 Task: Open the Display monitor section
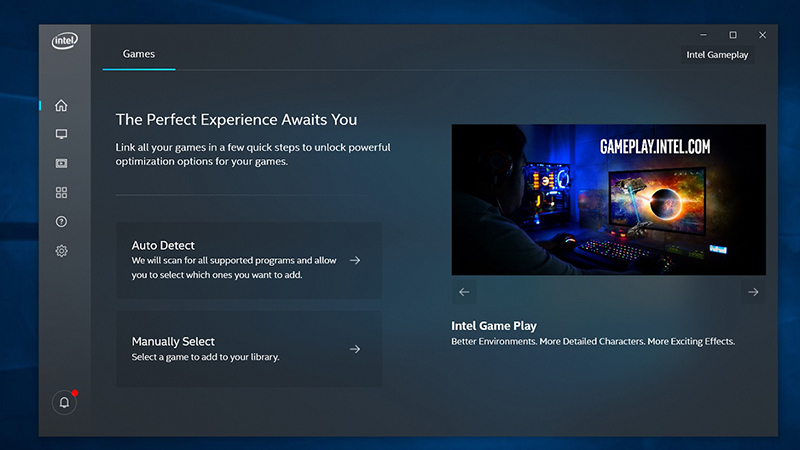(61, 134)
